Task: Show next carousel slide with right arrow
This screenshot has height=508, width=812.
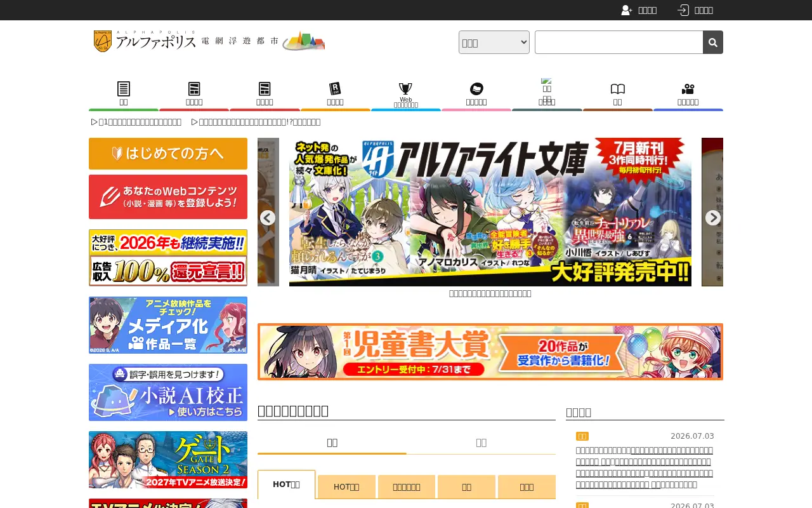Action: (713, 218)
